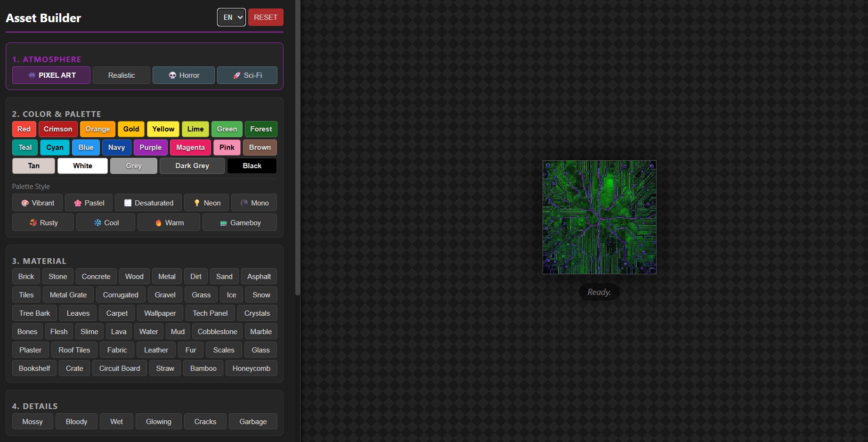Choose the Pink color swatch
Screen dimensions: 868x442
click(227, 147)
